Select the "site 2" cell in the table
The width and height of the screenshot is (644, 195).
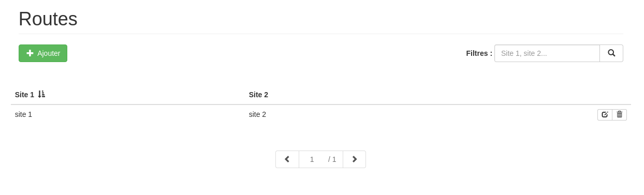257,114
